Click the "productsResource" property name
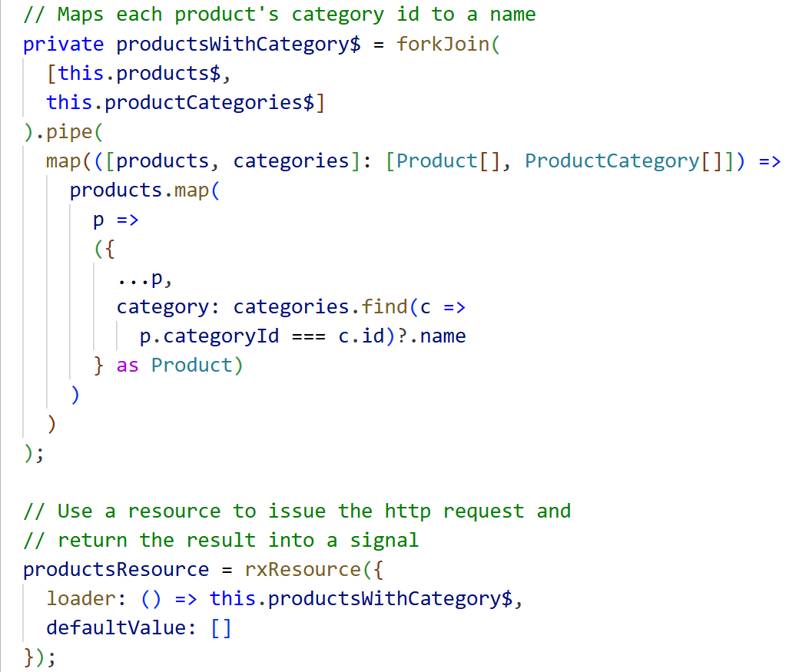 pyautogui.click(x=116, y=569)
